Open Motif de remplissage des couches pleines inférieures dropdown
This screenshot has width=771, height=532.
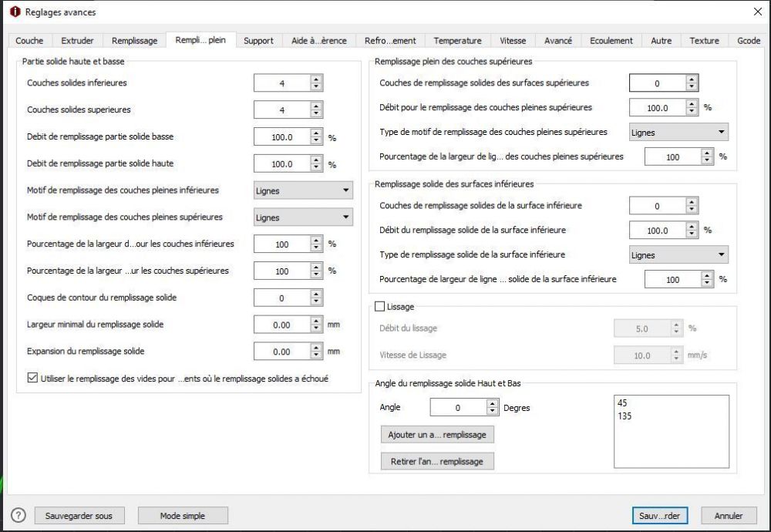(303, 190)
